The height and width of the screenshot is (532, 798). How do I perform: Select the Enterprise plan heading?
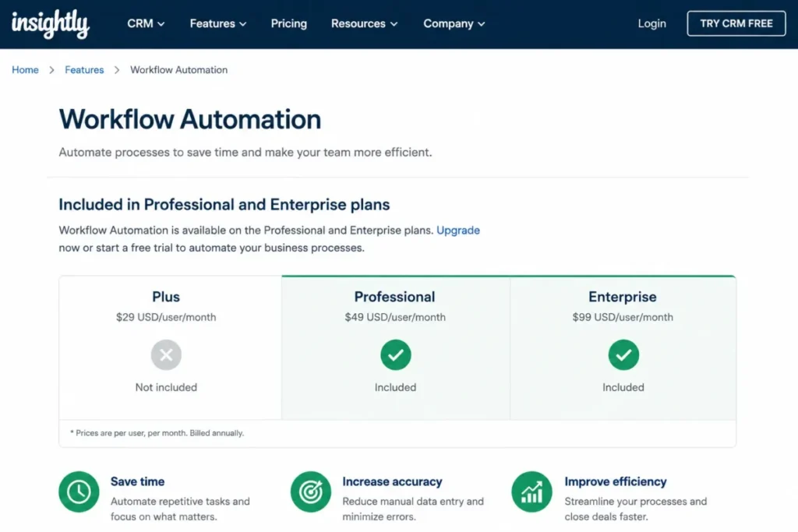click(x=623, y=297)
